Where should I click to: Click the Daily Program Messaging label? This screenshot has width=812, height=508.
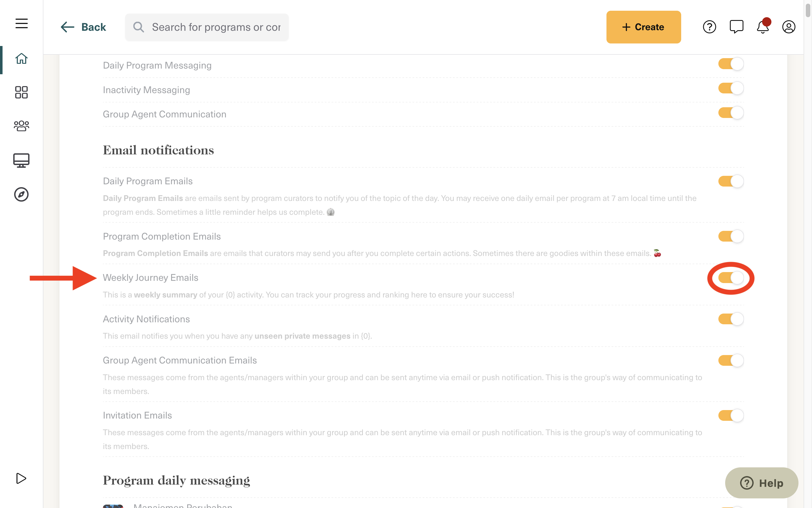point(157,65)
